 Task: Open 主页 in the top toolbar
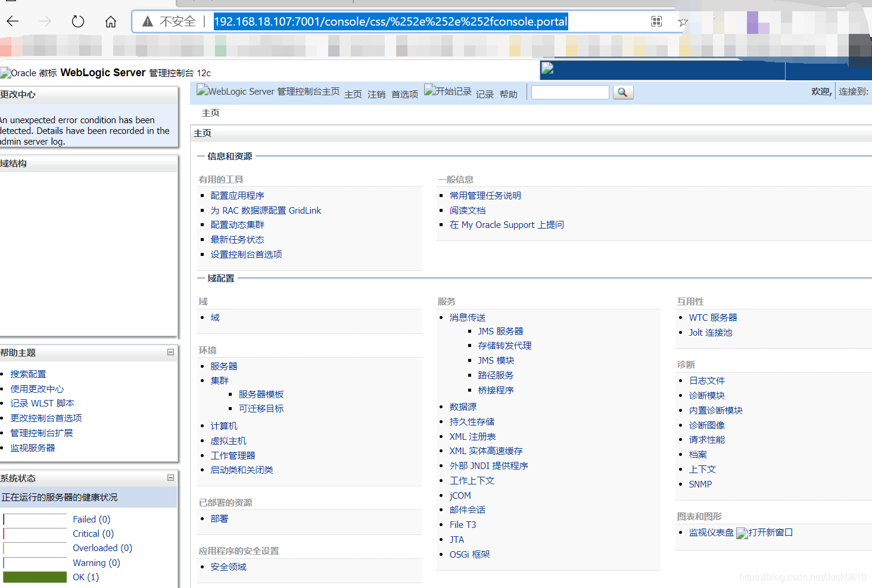[x=353, y=94]
